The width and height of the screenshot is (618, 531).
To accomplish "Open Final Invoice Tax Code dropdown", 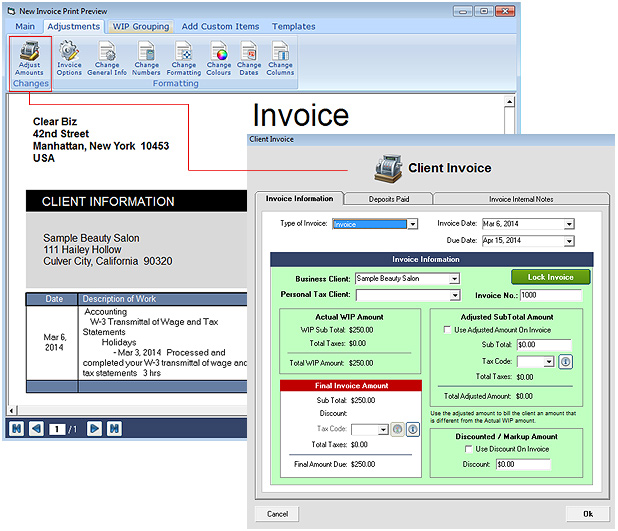I will [x=383, y=429].
